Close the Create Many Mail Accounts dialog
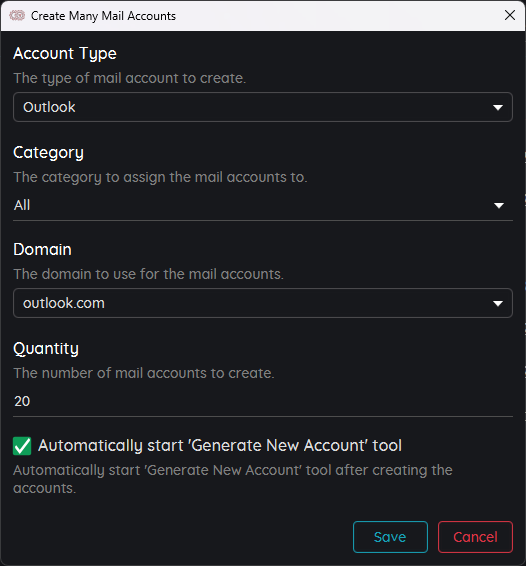Viewport: 526px width, 566px height. point(509,15)
